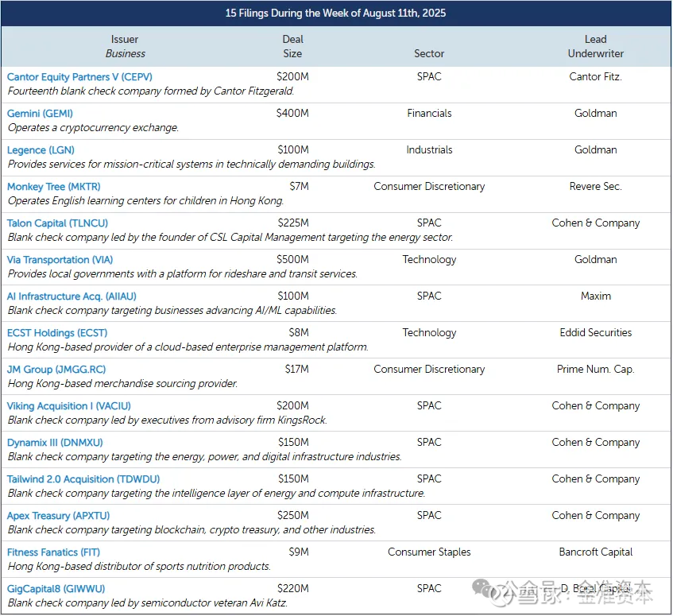Click the 'Lead Underwriter' column header

596,46
